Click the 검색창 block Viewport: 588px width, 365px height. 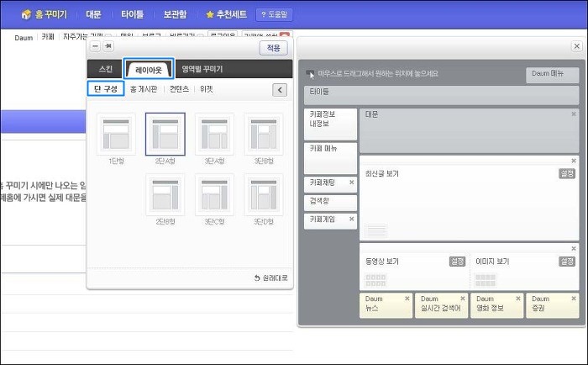click(x=330, y=203)
